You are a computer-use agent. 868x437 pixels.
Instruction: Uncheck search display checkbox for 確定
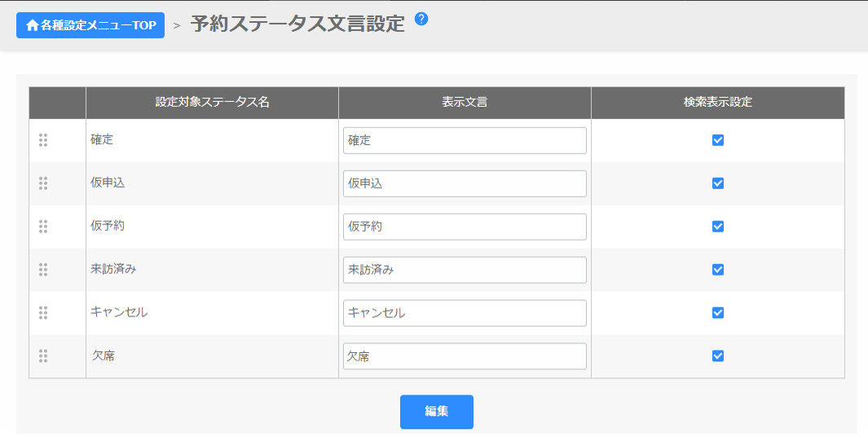(718, 140)
